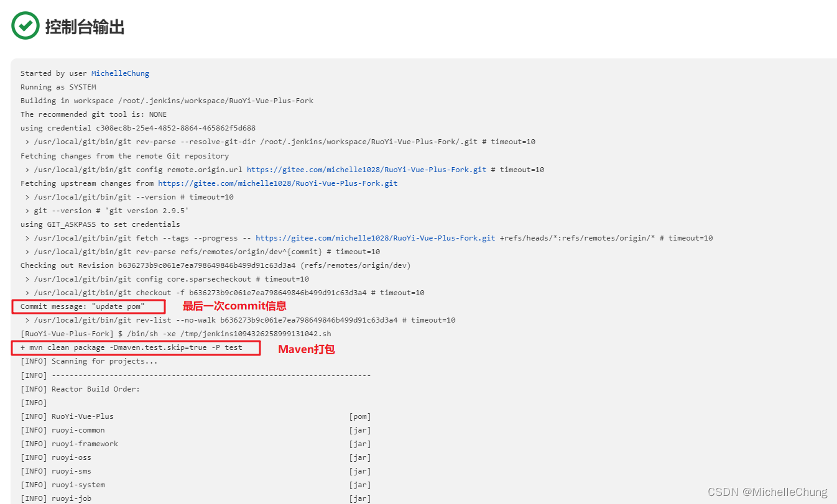Image resolution: width=837 pixels, height=504 pixels.
Task: Click the 'Scanning for projects...' line
Action: pos(89,361)
